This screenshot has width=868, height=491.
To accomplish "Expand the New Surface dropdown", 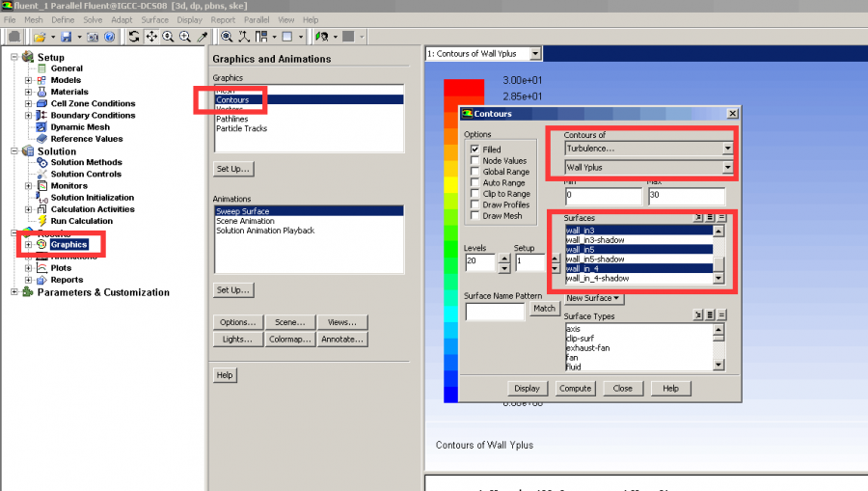I will 593,298.
